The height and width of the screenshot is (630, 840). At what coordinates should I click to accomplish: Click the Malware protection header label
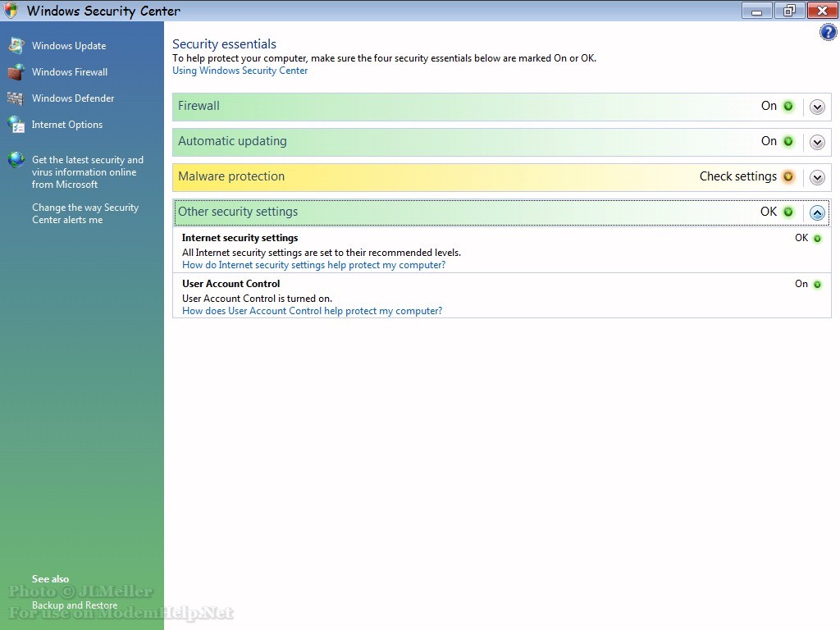[231, 176]
